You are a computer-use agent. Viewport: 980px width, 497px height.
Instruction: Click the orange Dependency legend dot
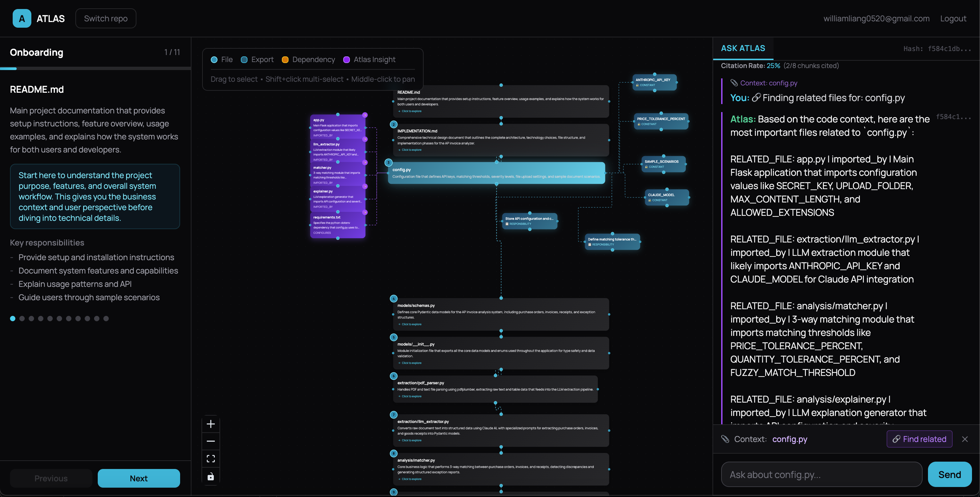coord(285,59)
